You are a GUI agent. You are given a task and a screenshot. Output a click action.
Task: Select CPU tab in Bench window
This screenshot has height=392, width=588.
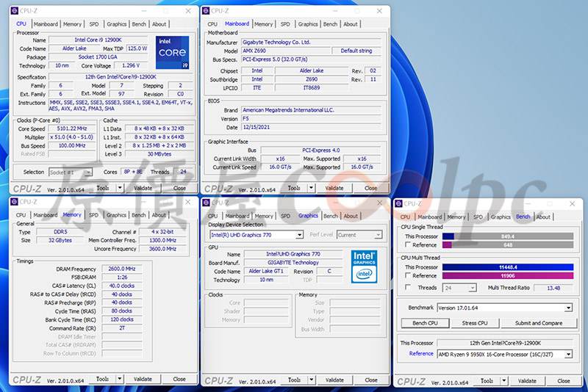tap(405, 217)
